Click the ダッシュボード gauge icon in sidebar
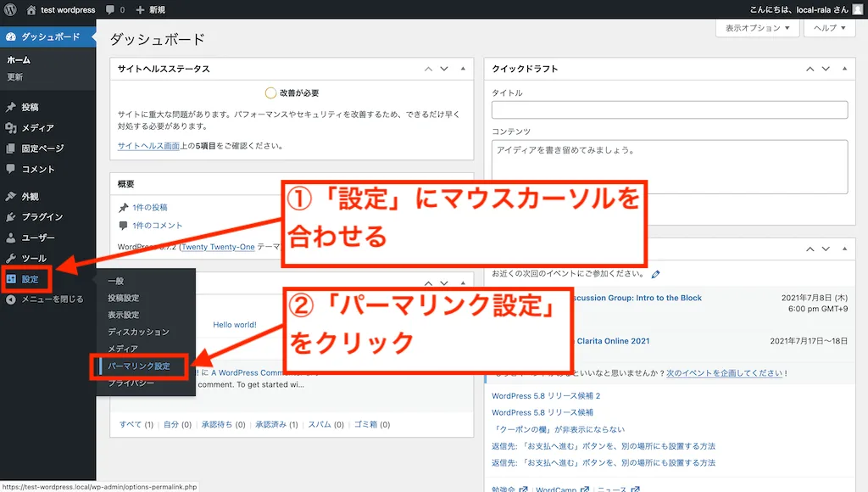The width and height of the screenshot is (868, 492). (10, 36)
